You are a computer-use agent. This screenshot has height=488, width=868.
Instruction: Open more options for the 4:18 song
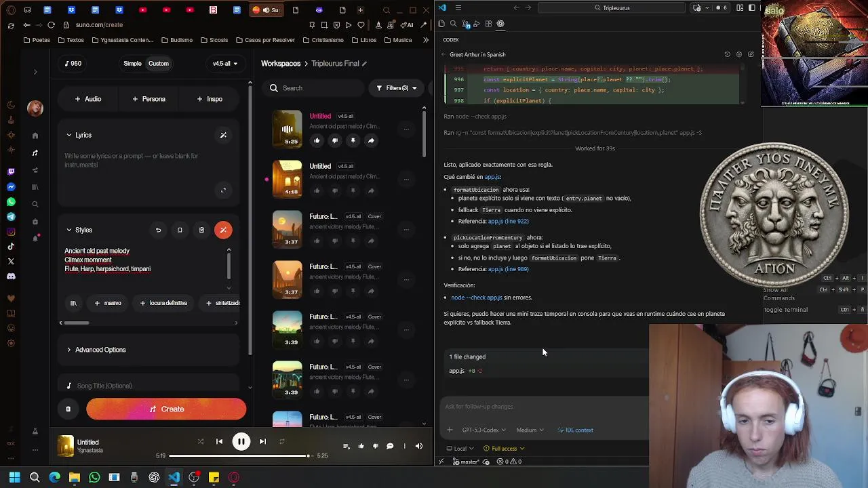coord(406,179)
